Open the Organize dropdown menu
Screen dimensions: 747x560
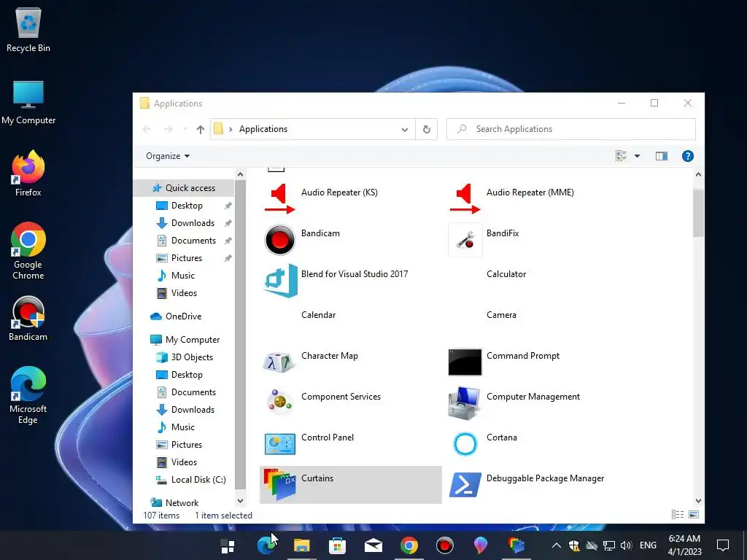pos(168,156)
